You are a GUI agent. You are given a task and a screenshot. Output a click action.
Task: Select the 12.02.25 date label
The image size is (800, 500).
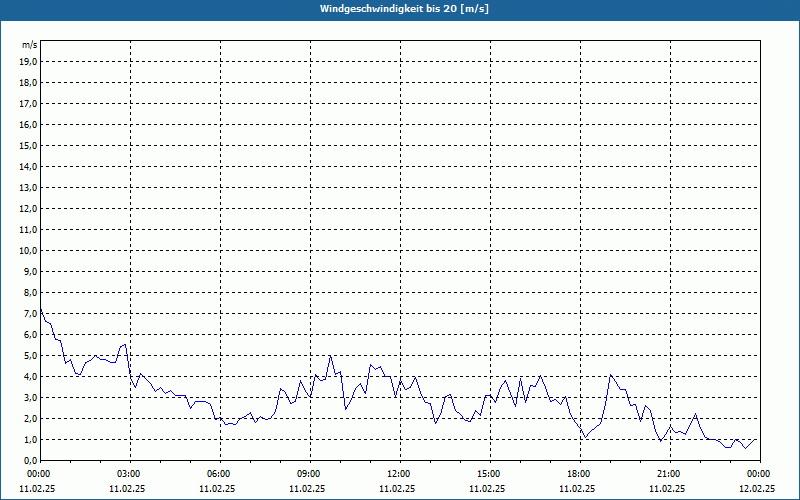coord(757,488)
